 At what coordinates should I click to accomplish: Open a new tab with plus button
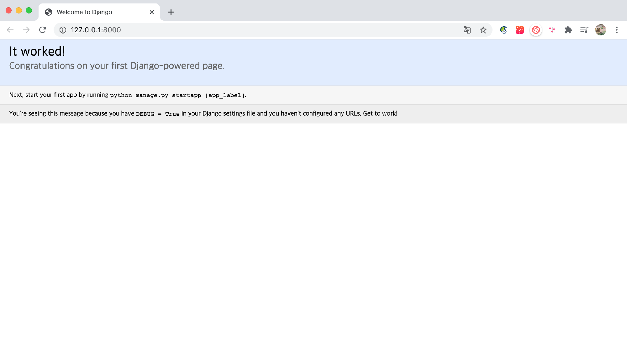pyautogui.click(x=171, y=12)
